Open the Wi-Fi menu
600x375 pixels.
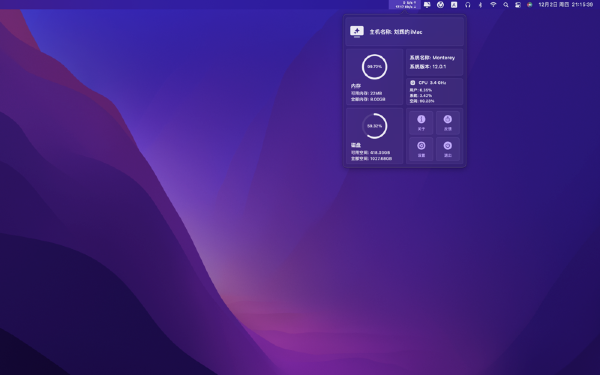(x=493, y=5)
